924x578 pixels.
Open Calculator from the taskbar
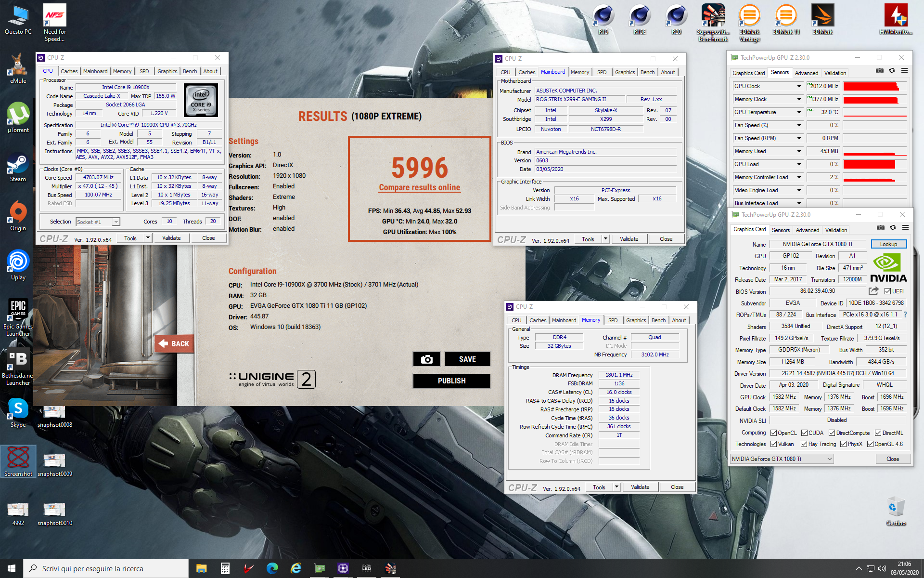(x=225, y=568)
